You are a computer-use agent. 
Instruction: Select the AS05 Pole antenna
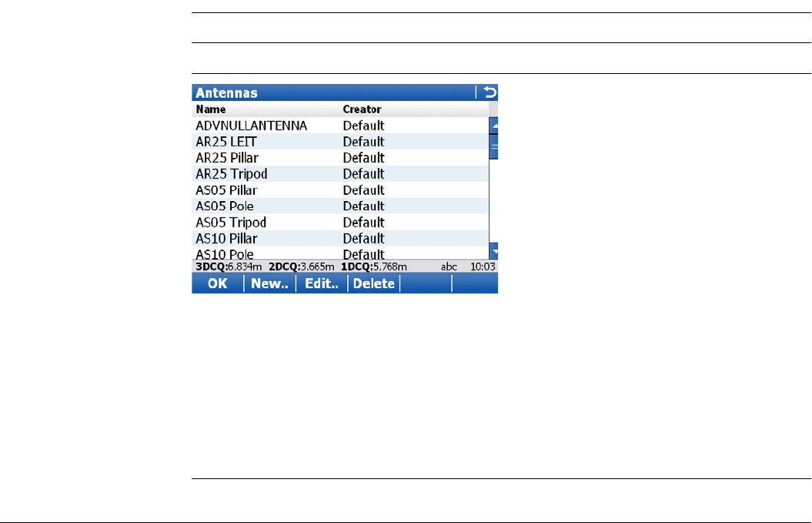click(340, 206)
